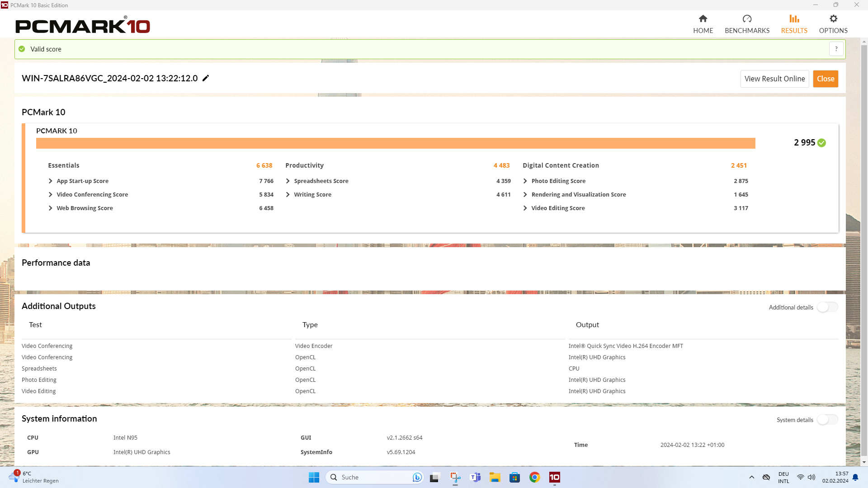Image resolution: width=868 pixels, height=488 pixels.
Task: Open the volume speaker tray icon
Action: click(x=811, y=477)
